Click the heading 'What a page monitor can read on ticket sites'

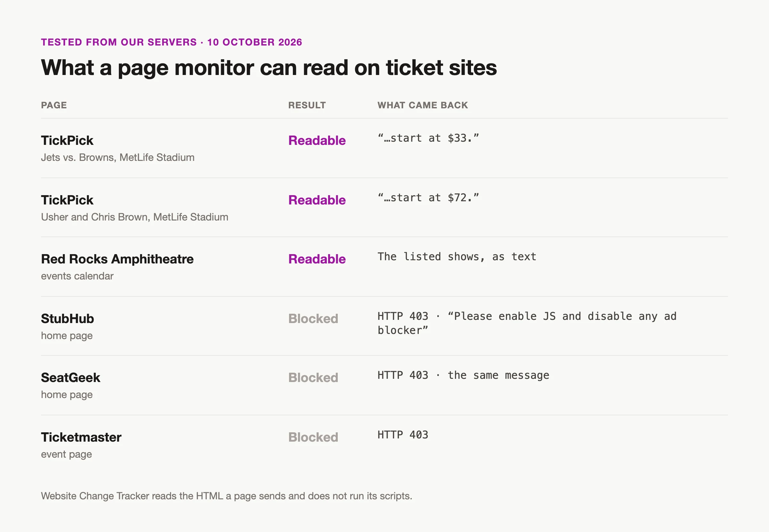269,68
